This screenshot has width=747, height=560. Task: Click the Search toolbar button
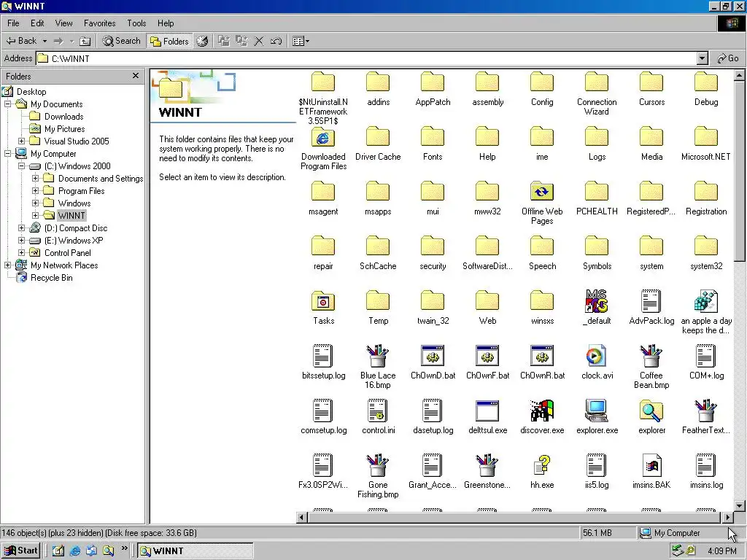122,41
